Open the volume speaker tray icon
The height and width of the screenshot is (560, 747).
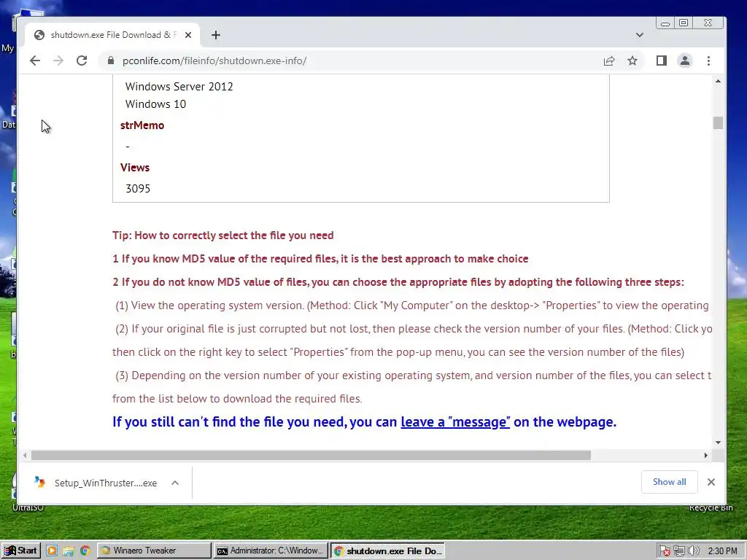[693, 551]
